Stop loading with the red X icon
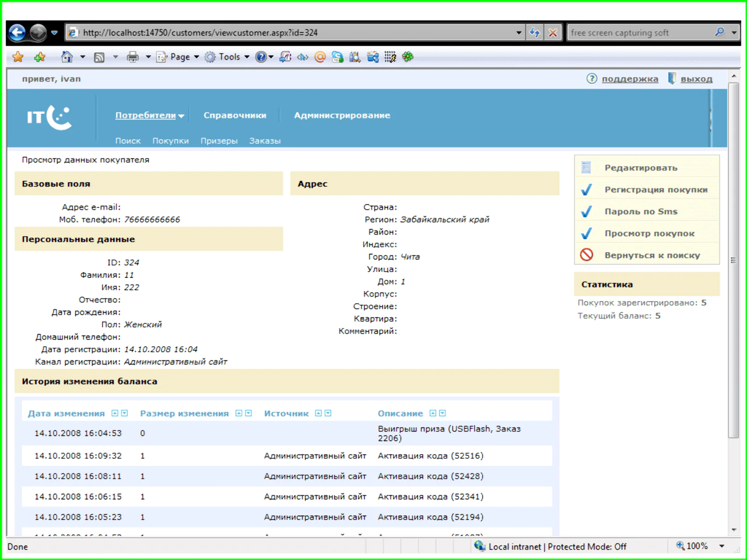The height and width of the screenshot is (560, 747). tap(553, 33)
